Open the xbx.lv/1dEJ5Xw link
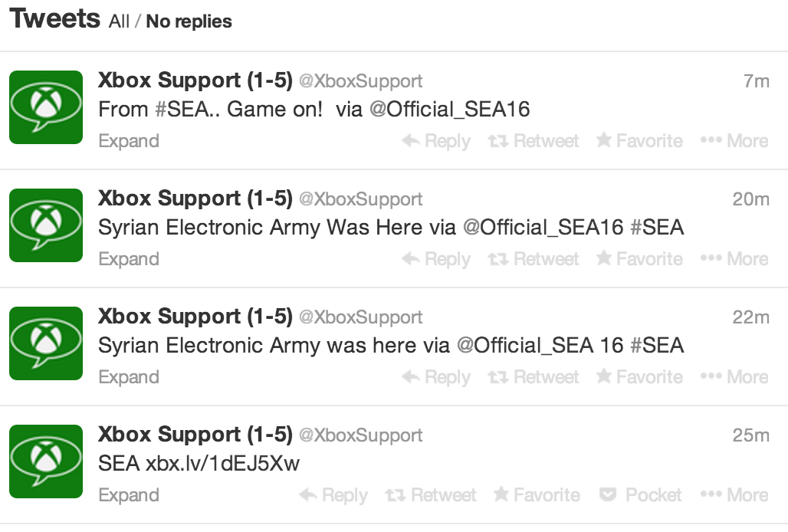The height and width of the screenshot is (532, 788). tap(222, 464)
